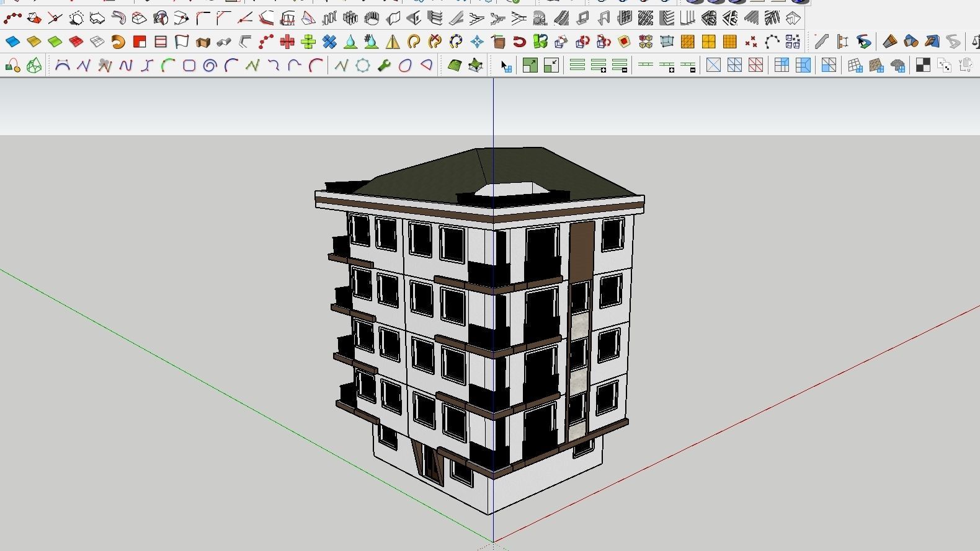This screenshot has height=551, width=980.
Task: Click the scattered red X points icon
Action: 751,42
